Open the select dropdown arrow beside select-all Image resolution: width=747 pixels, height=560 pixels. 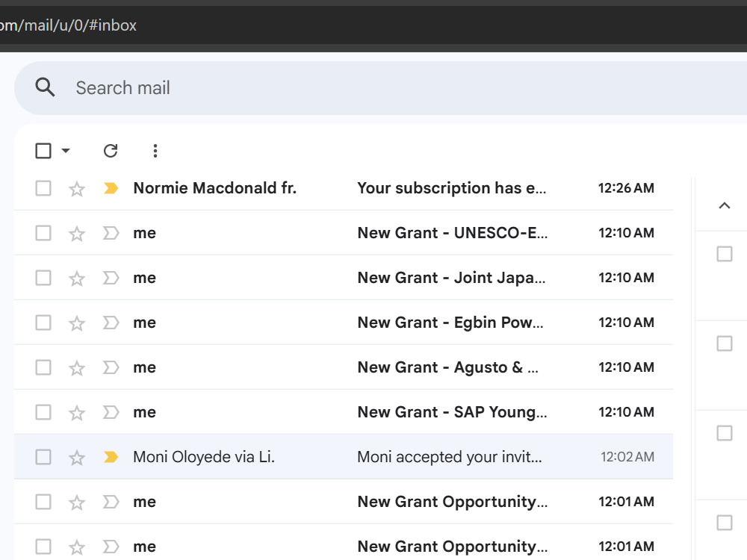click(x=66, y=151)
